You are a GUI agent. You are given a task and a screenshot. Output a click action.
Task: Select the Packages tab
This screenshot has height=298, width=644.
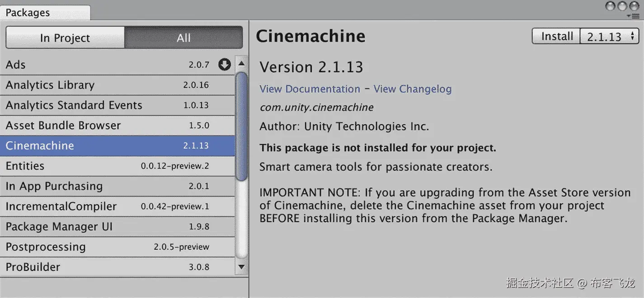point(28,13)
